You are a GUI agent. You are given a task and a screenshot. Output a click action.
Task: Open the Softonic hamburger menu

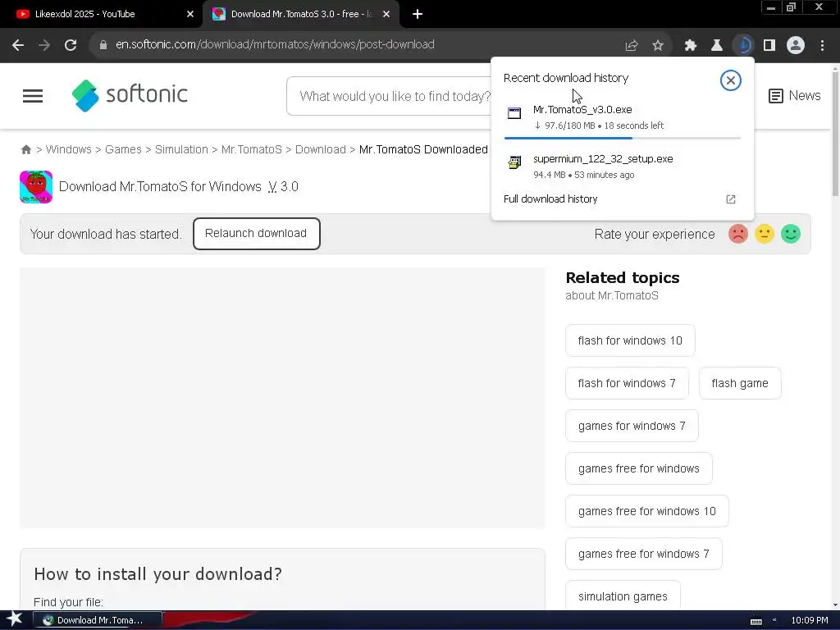pyautogui.click(x=33, y=96)
